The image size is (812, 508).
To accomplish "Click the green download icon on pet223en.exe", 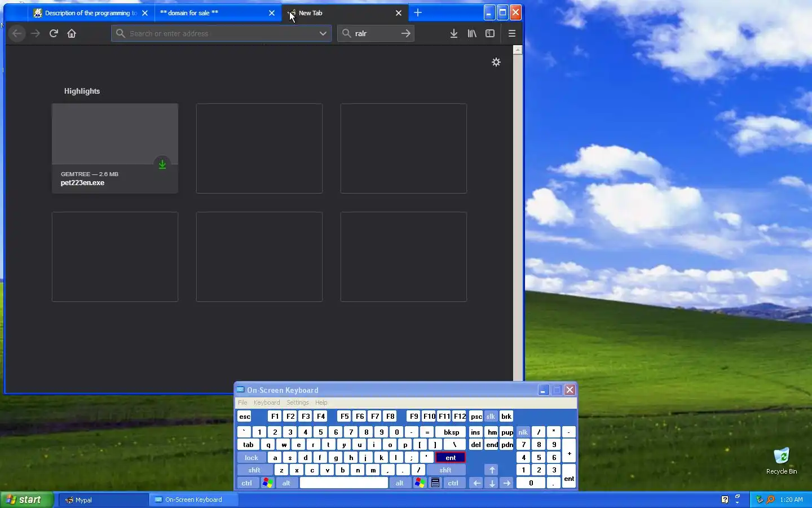I will click(x=162, y=164).
